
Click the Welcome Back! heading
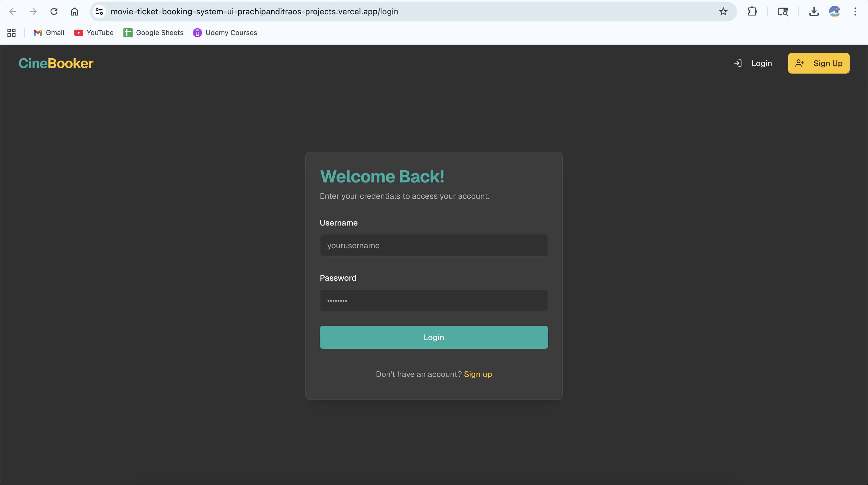pos(382,176)
